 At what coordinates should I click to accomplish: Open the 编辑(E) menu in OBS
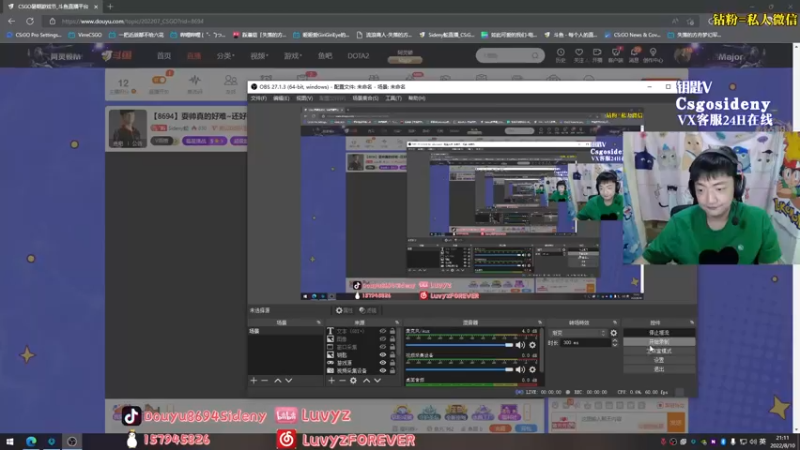281,98
